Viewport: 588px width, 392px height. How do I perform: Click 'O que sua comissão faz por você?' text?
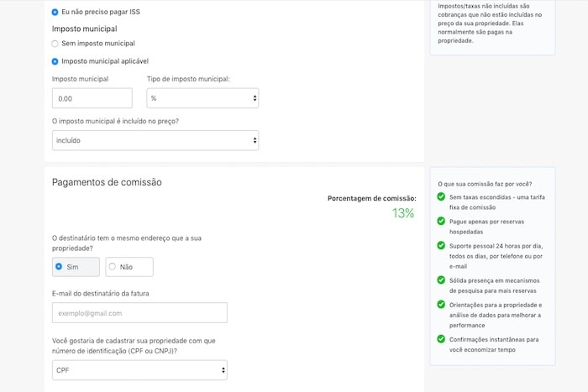click(485, 184)
